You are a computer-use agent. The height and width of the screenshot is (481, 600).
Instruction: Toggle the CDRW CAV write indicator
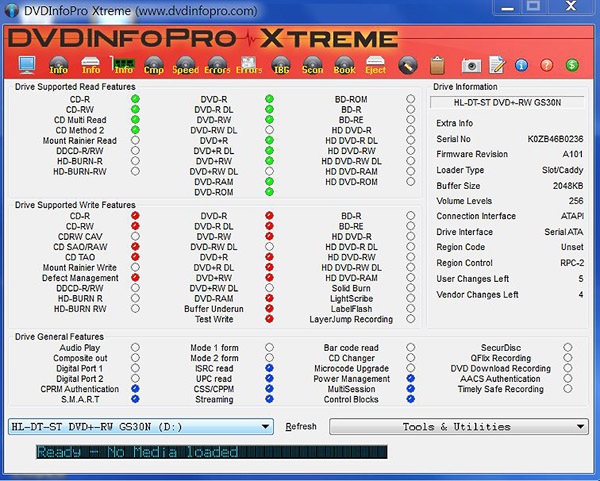point(135,236)
